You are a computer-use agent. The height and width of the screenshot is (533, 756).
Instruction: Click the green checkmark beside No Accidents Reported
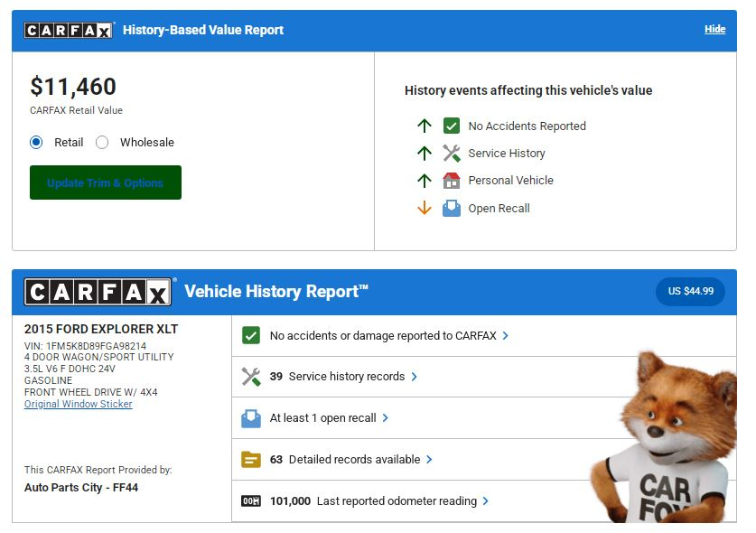[x=452, y=126]
